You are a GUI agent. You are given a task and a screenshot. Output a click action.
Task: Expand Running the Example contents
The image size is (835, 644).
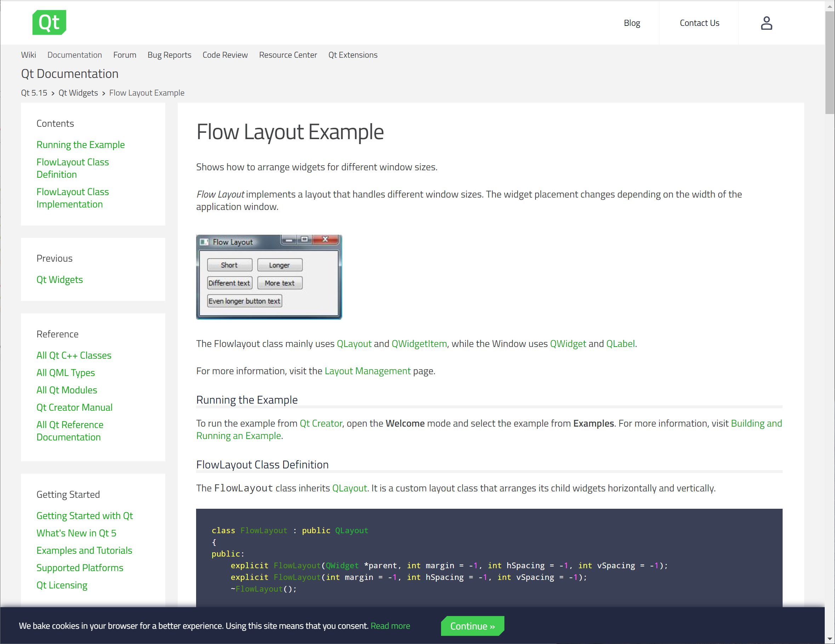click(x=81, y=145)
